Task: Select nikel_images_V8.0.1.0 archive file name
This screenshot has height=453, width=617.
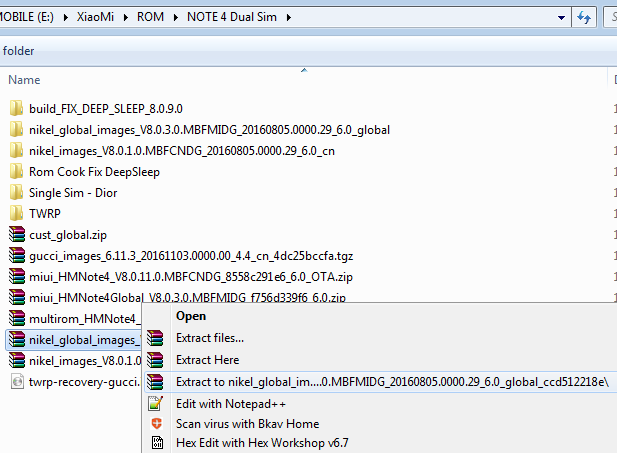Action: pyautogui.click(x=85, y=361)
